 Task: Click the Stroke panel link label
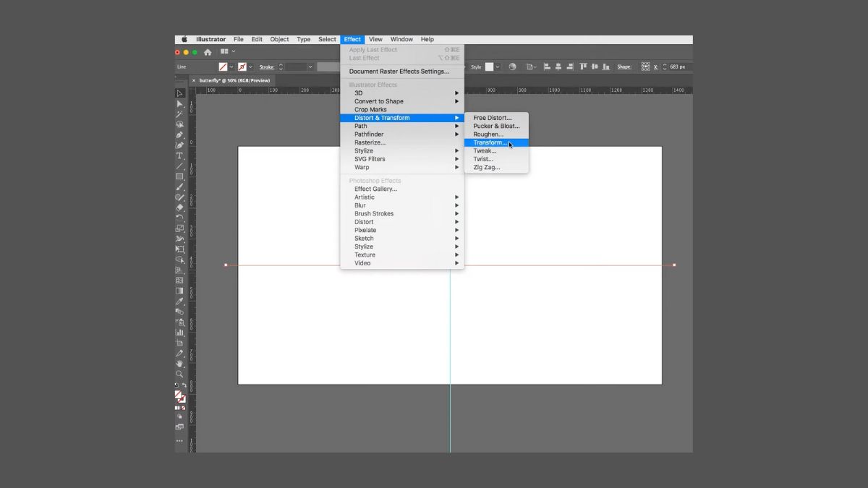[x=266, y=67]
